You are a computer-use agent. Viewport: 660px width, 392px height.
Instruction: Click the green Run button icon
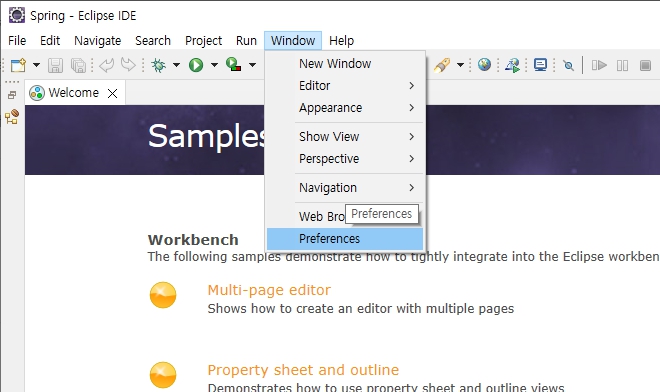196,65
